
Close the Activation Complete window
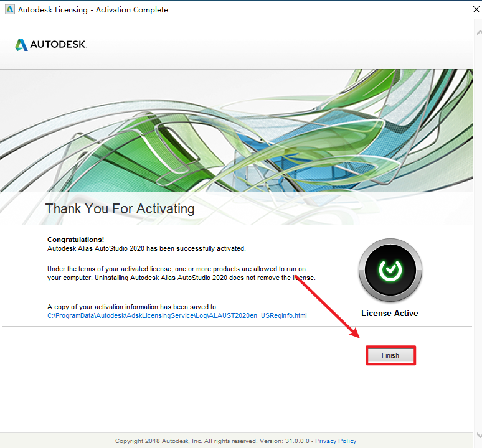click(x=476, y=9)
